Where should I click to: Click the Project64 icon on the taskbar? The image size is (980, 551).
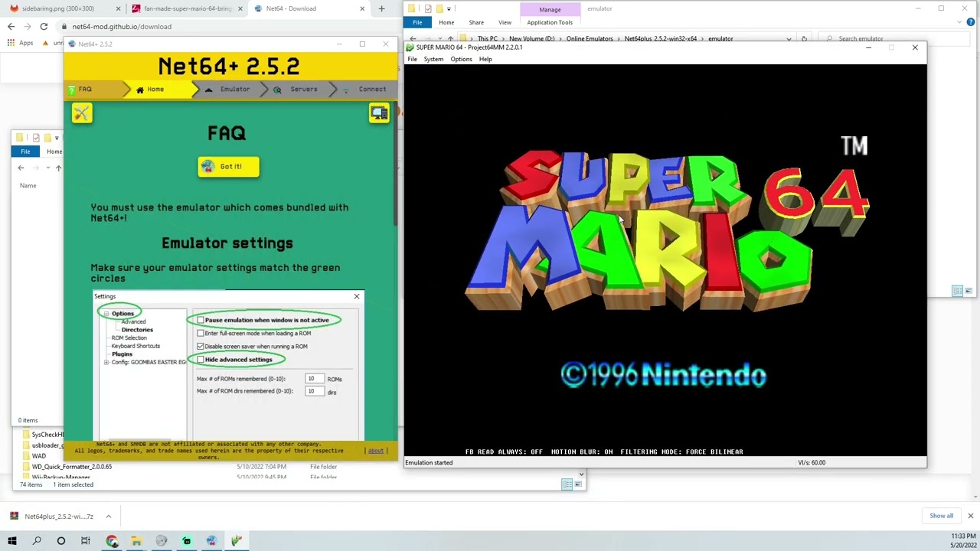click(x=236, y=541)
